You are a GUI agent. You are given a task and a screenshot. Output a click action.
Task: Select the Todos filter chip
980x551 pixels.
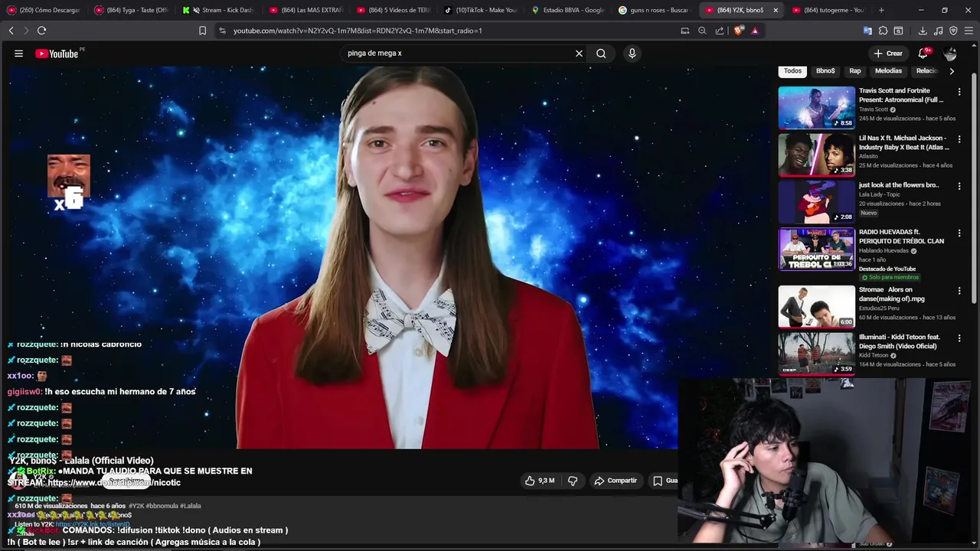pos(793,71)
